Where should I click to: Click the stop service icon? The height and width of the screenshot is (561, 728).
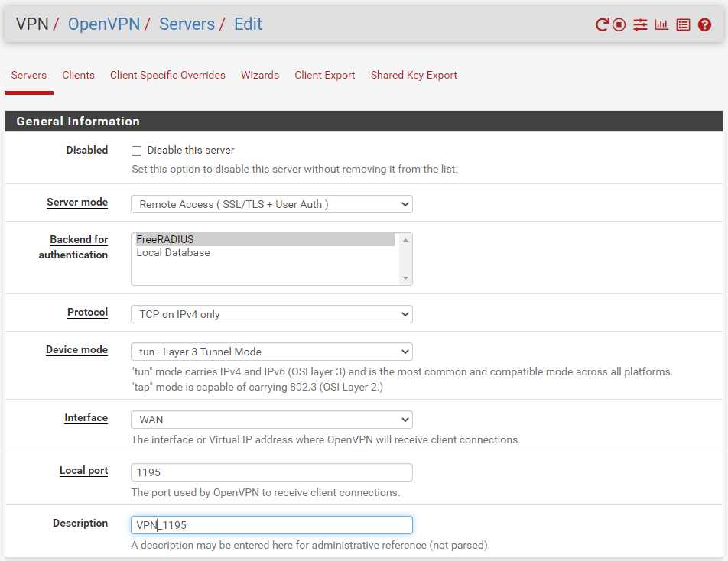click(619, 24)
